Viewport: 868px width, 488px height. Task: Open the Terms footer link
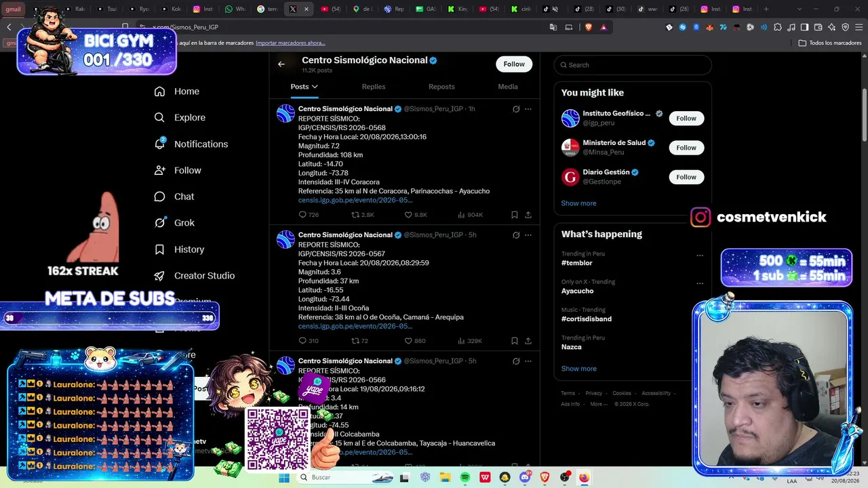(x=568, y=393)
